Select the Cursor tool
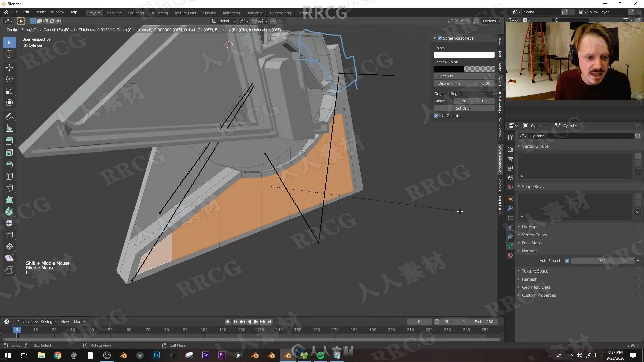This screenshot has height=362, width=644. (x=9, y=54)
